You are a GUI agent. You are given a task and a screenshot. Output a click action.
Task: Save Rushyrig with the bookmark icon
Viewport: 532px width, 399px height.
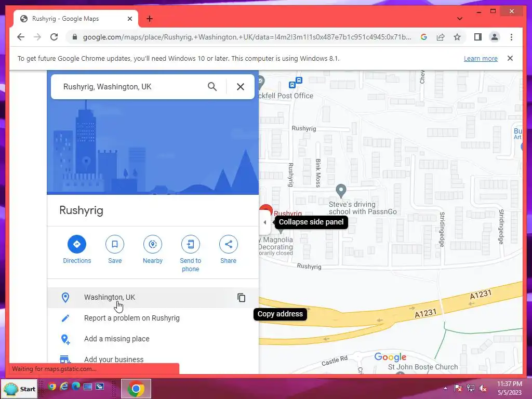(x=115, y=244)
